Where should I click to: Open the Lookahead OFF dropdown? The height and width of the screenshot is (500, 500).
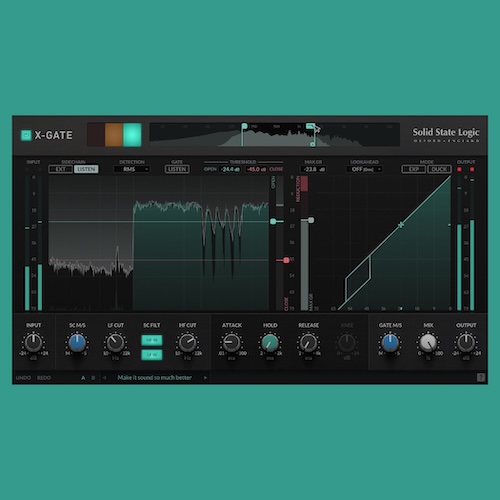364,169
